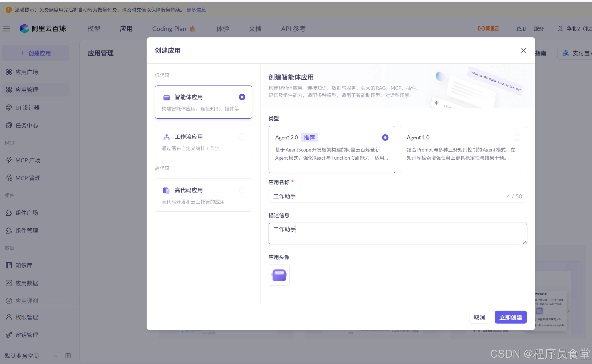This screenshot has width=592, height=364.
Task: Follow the 更多信息 link
Action: click(196, 10)
